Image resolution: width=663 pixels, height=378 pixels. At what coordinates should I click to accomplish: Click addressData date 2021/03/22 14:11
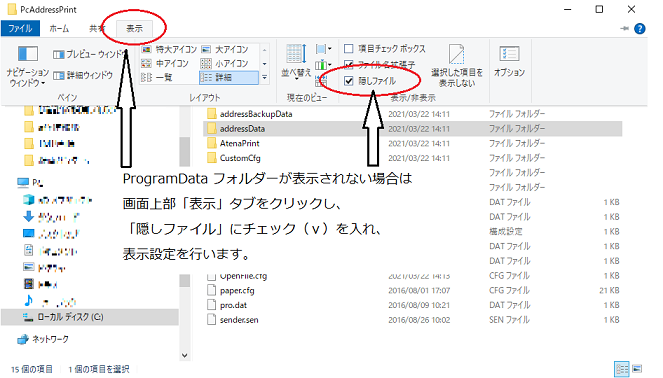[x=419, y=129]
